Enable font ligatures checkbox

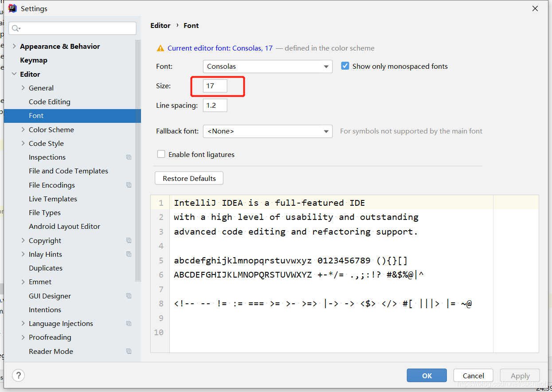[x=161, y=154]
